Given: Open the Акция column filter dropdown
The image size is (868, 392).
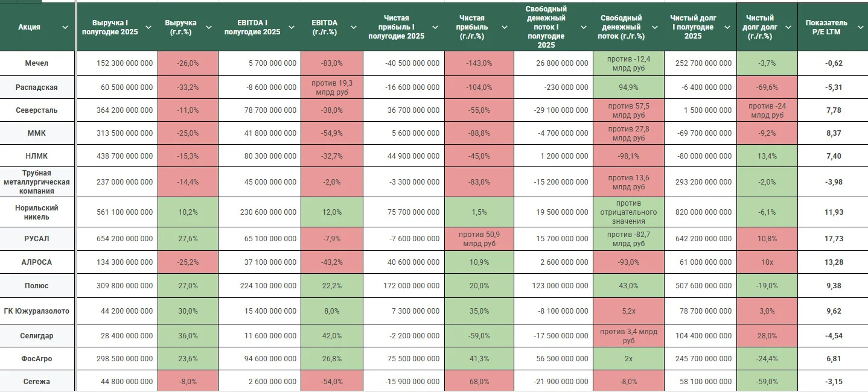Looking at the screenshot, I should 65,27.
